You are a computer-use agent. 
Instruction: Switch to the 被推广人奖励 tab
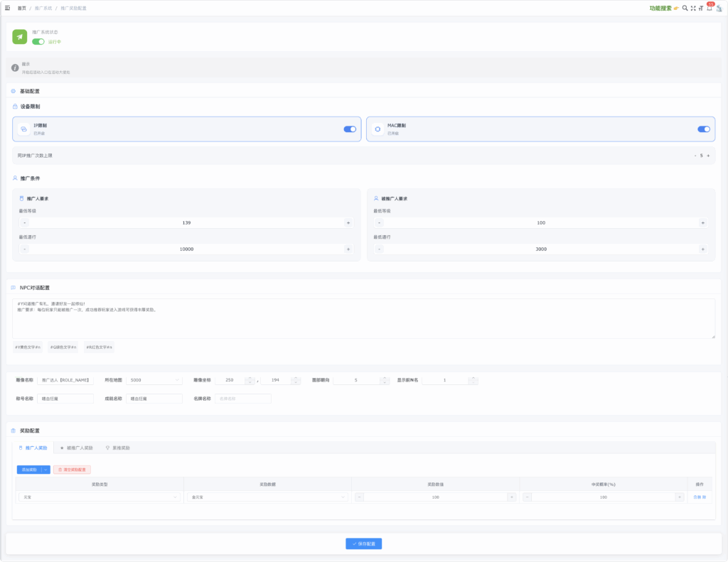coord(76,448)
